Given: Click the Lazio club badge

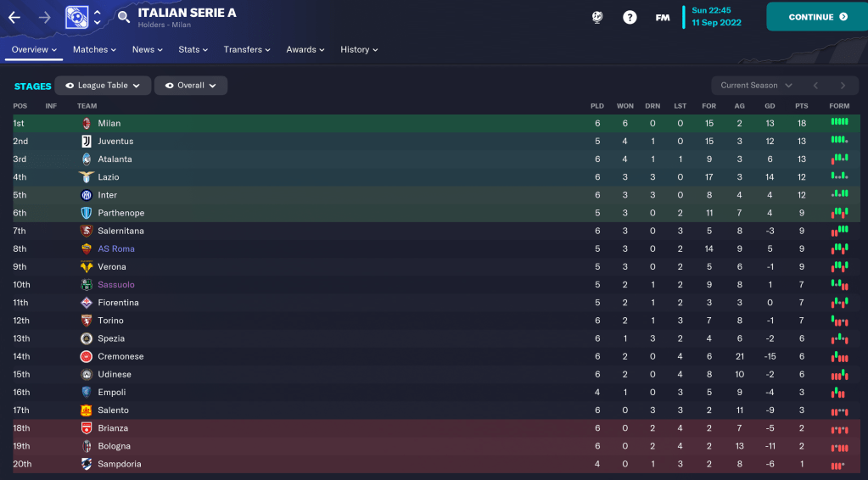Looking at the screenshot, I should pos(87,177).
